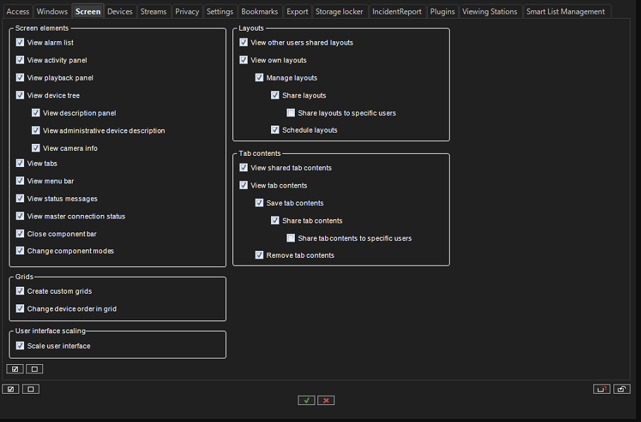Image resolution: width=641 pixels, height=422 pixels.
Task: Toggle Schedule layouts checkbox
Action: [x=275, y=130]
